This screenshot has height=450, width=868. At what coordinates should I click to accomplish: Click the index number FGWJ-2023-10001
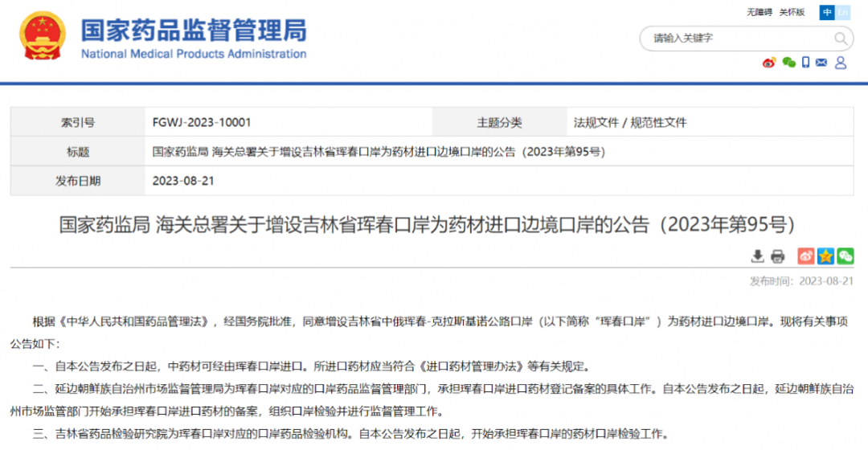pyautogui.click(x=202, y=123)
